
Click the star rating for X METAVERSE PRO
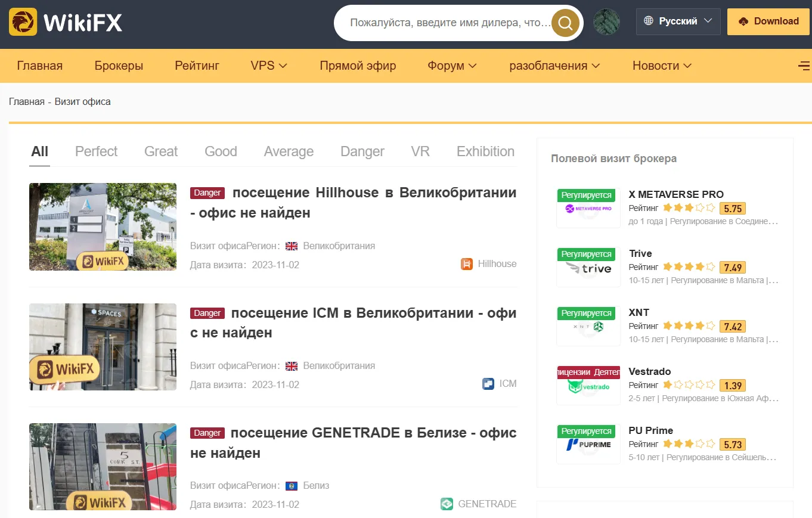point(689,208)
